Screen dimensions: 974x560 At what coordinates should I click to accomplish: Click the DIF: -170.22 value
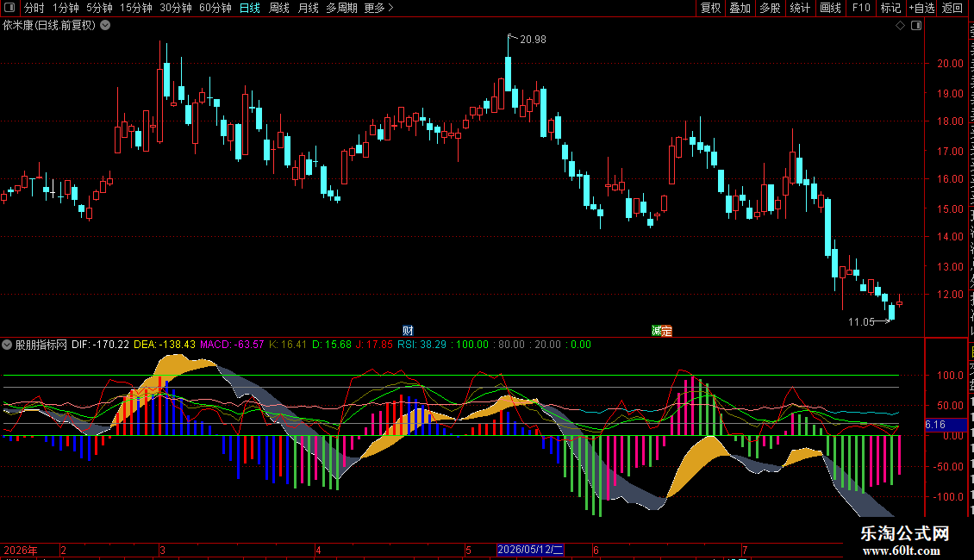point(100,345)
